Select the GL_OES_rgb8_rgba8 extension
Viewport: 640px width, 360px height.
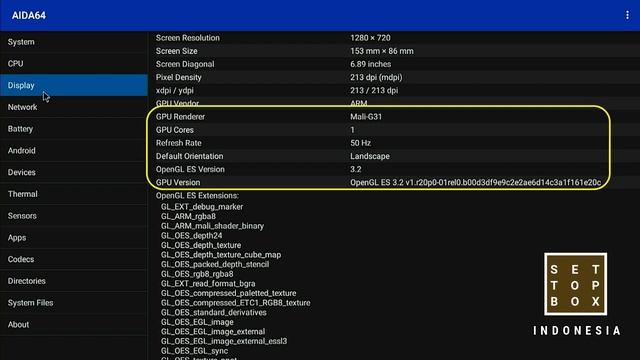pyautogui.click(x=197, y=274)
